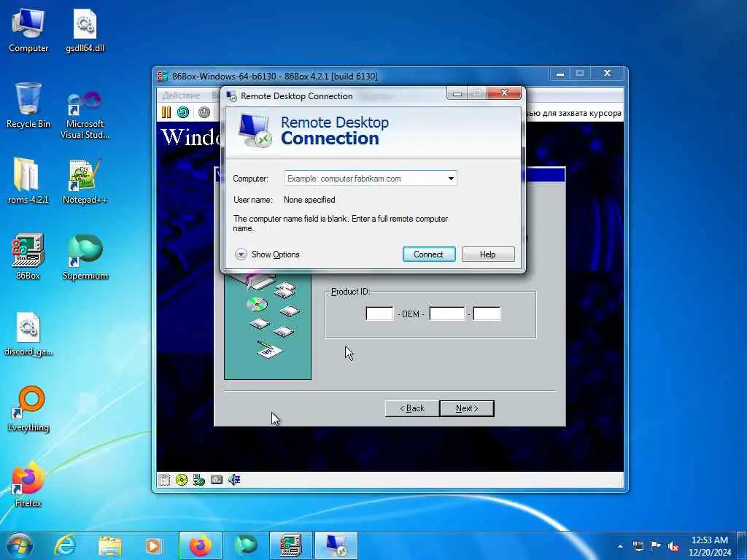Click the yellow CD-ROM icon in 86Box status bar
The height and width of the screenshot is (560, 747).
(182, 480)
